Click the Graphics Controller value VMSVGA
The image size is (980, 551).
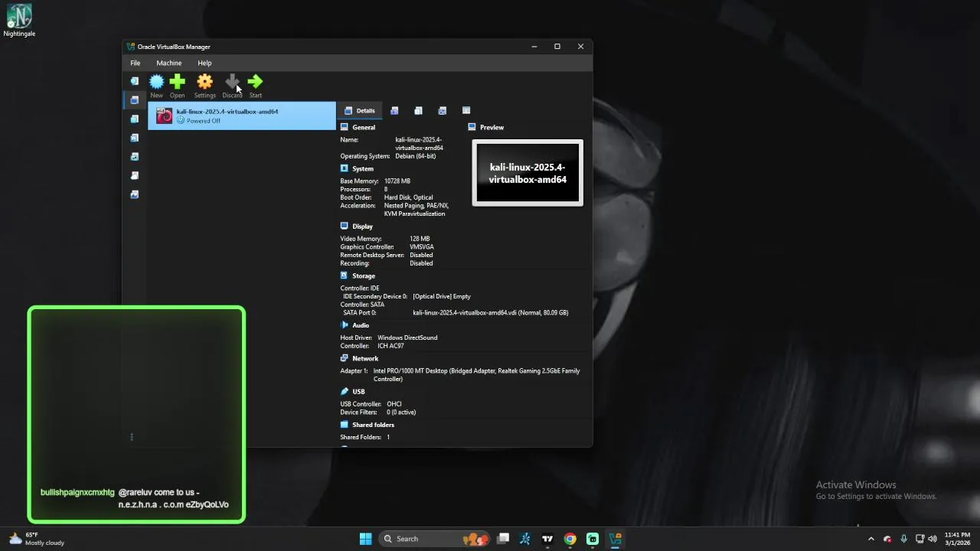(x=422, y=247)
